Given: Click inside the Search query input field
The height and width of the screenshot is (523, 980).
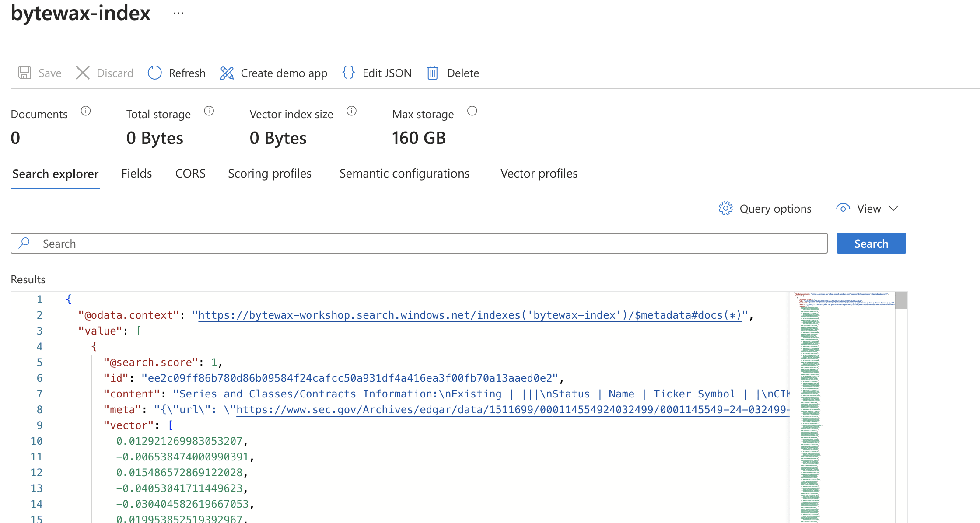Looking at the screenshot, I should click(x=420, y=243).
